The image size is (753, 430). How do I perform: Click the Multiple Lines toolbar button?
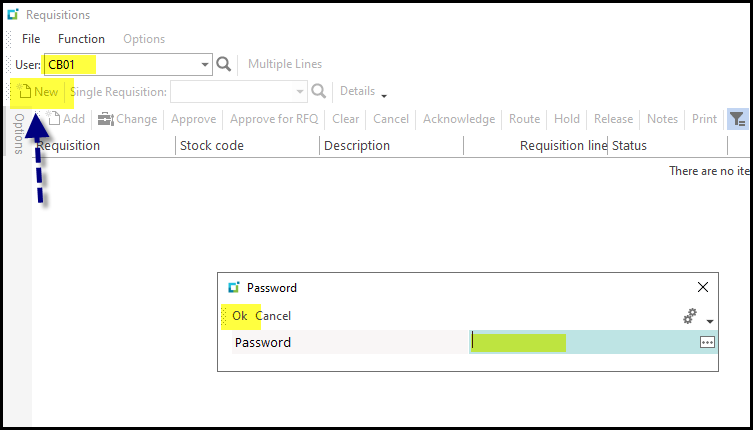pyautogui.click(x=285, y=64)
